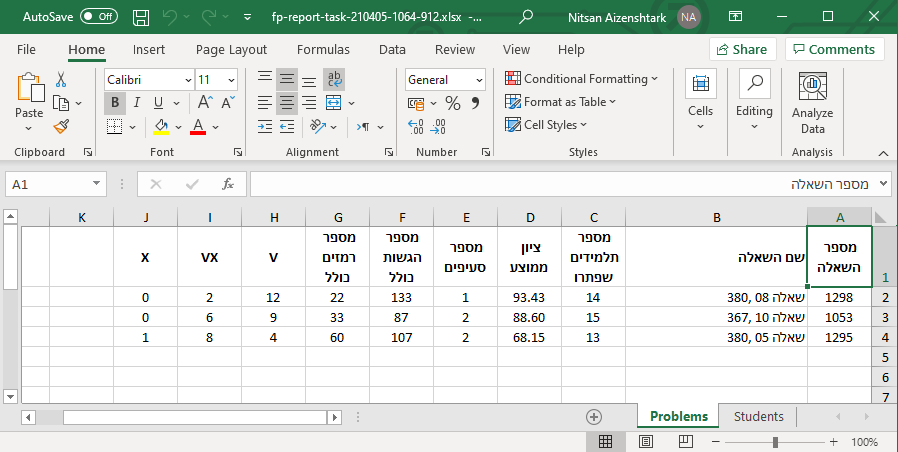Click the Increase Font Size icon

(205, 103)
